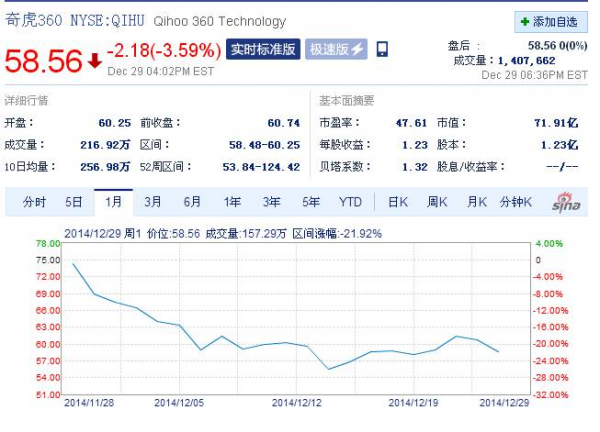Select the YTD chart tab

(350, 202)
